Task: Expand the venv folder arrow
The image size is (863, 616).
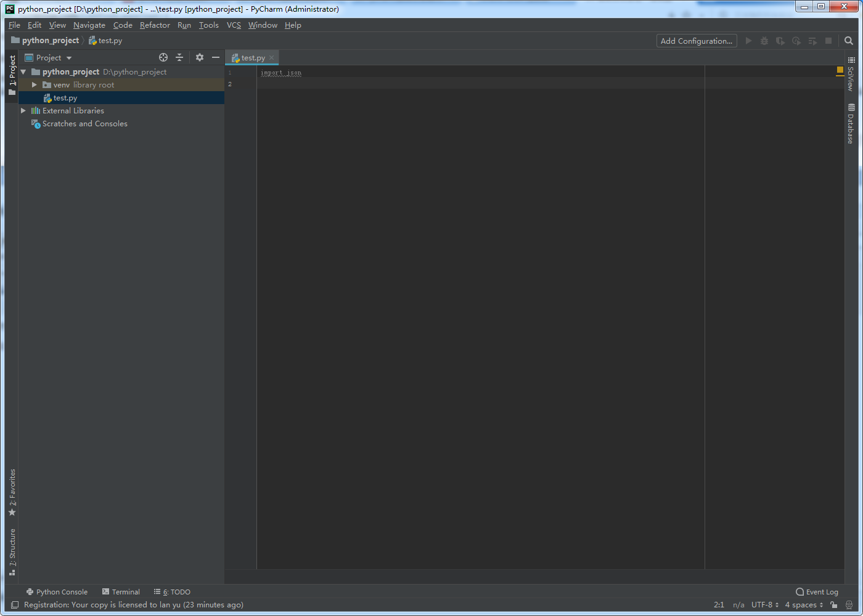Action: click(x=35, y=85)
